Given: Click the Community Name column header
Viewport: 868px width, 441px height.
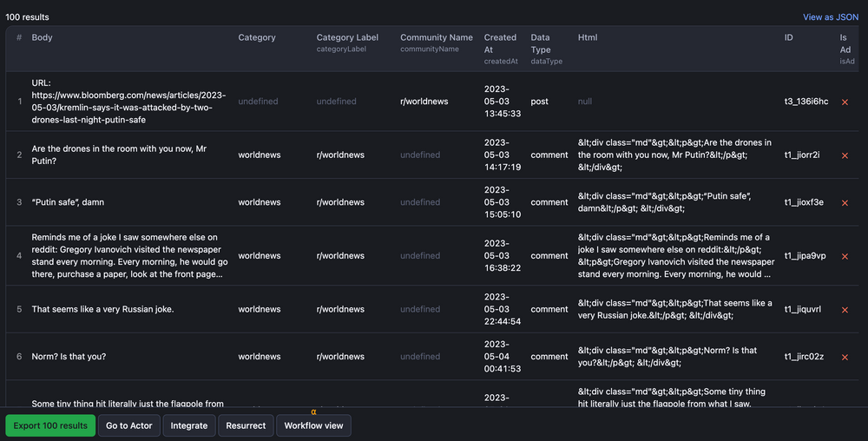Looking at the screenshot, I should pyautogui.click(x=436, y=37).
